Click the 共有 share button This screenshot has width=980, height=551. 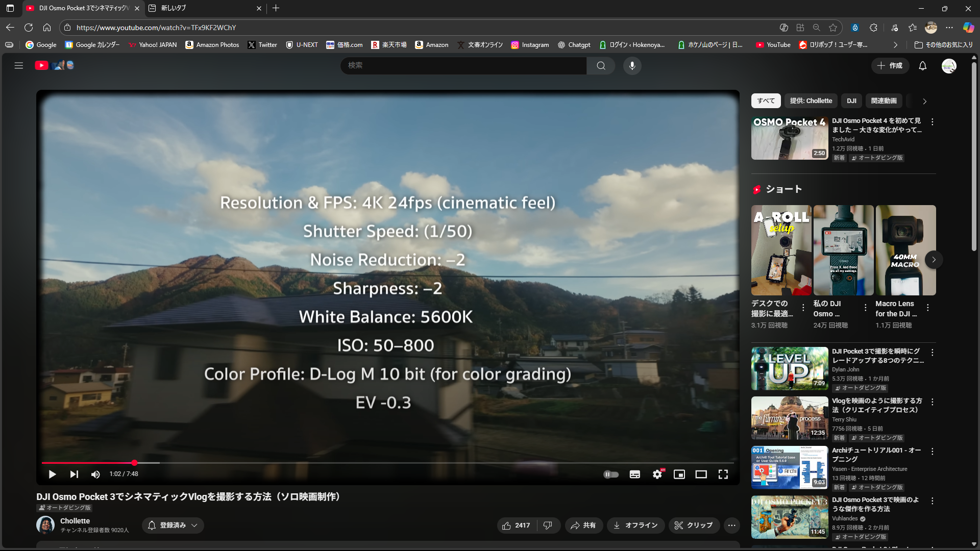point(583,525)
